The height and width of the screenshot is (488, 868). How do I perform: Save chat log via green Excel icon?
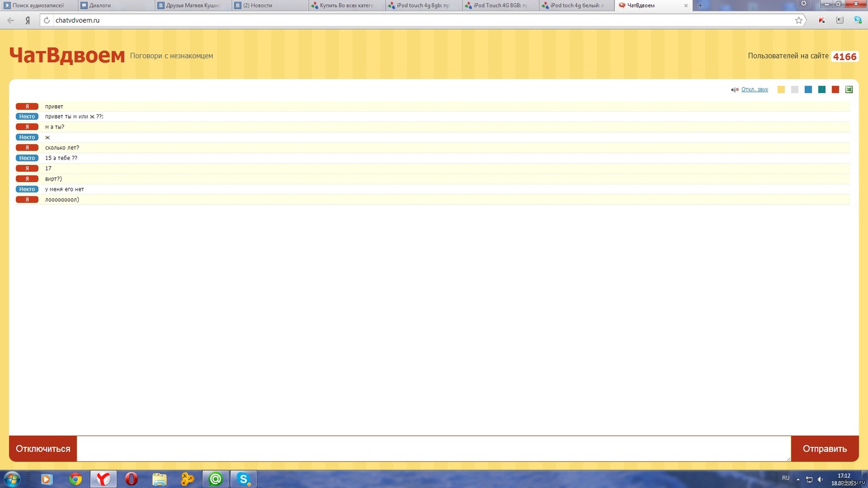click(x=849, y=89)
